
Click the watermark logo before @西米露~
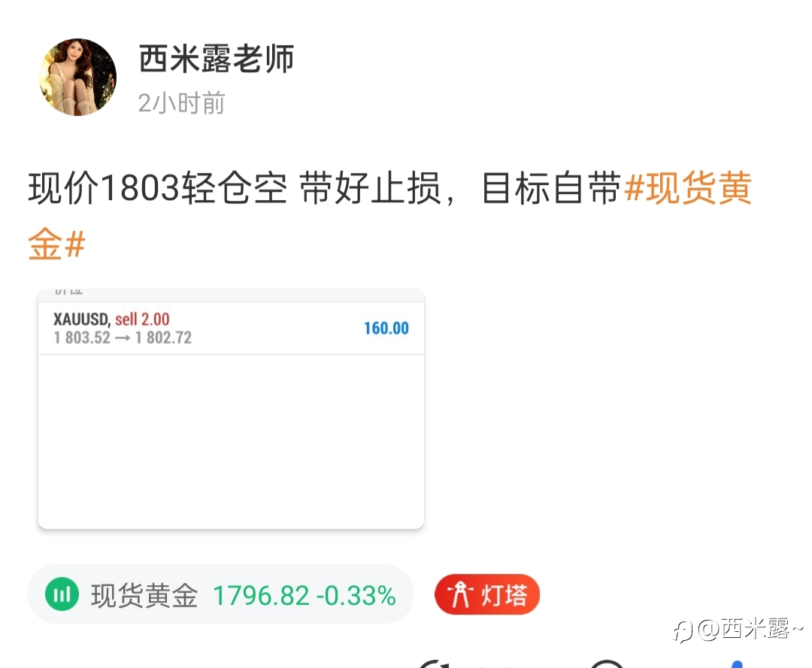pyautogui.click(x=683, y=632)
